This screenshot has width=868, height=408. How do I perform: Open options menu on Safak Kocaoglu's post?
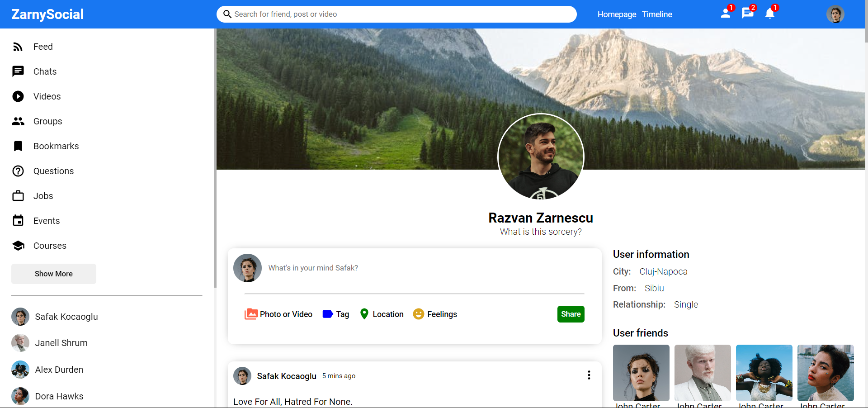pos(589,375)
